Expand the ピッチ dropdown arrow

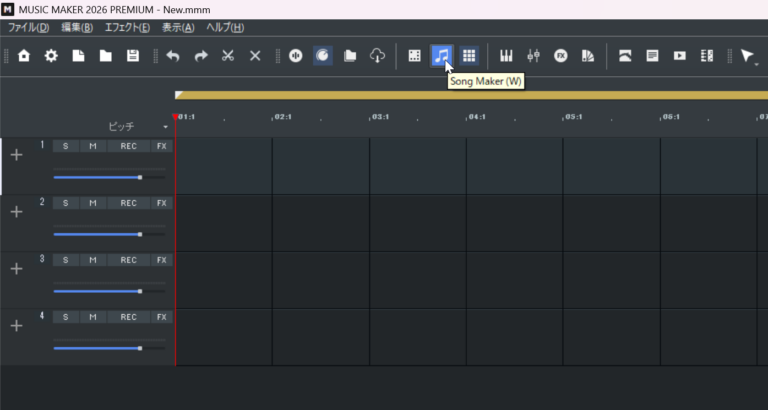[x=166, y=127]
